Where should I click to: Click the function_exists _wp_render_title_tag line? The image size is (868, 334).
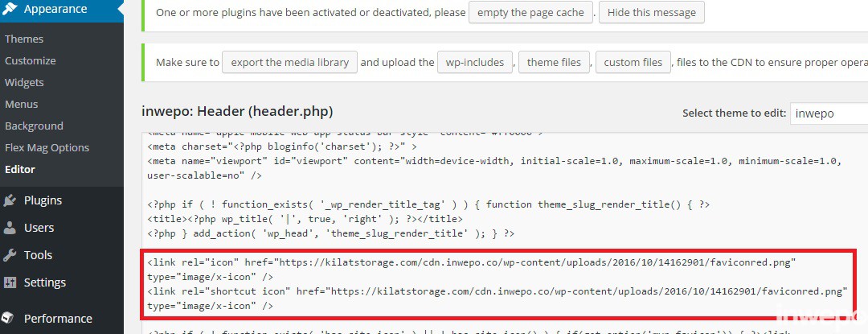pos(428,204)
